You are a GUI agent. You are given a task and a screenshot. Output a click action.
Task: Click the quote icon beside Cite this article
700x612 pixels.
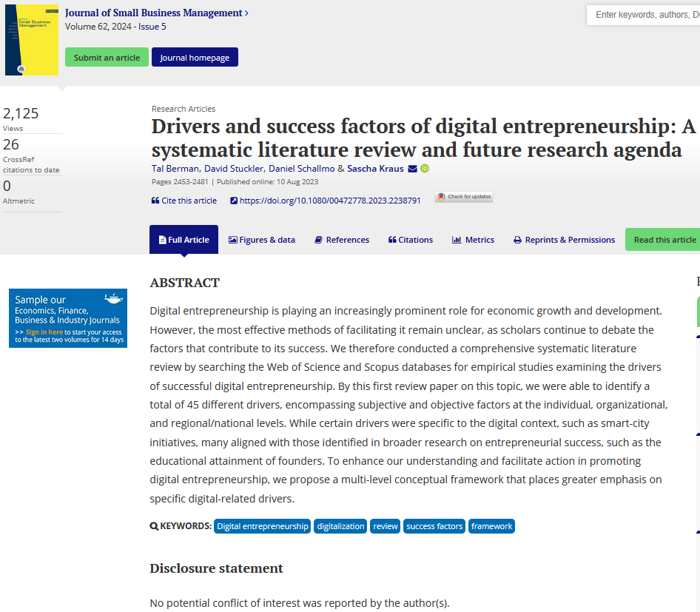(x=155, y=201)
